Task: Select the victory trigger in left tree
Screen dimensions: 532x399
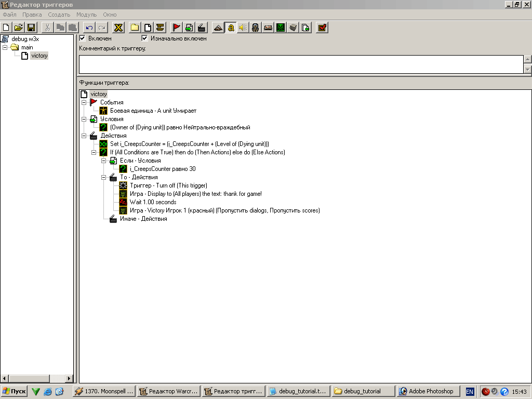Action: [x=39, y=56]
